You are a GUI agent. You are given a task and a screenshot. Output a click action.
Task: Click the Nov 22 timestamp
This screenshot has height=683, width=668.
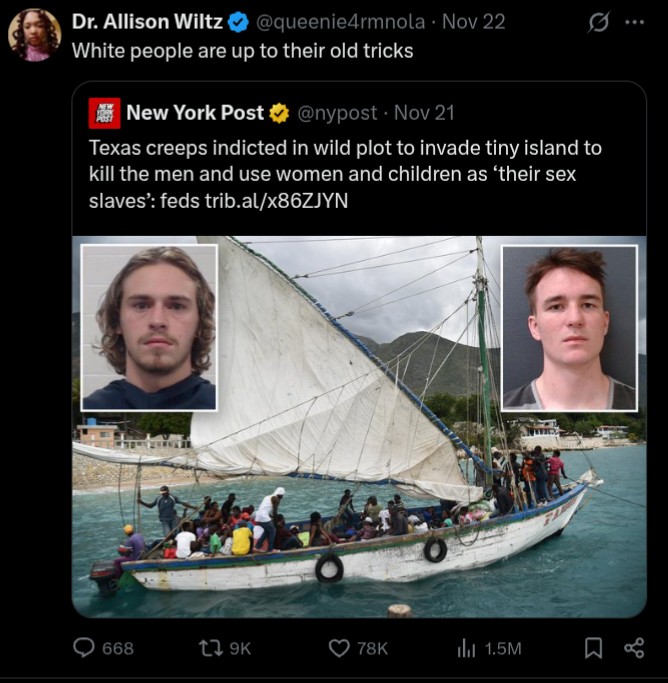(x=473, y=22)
